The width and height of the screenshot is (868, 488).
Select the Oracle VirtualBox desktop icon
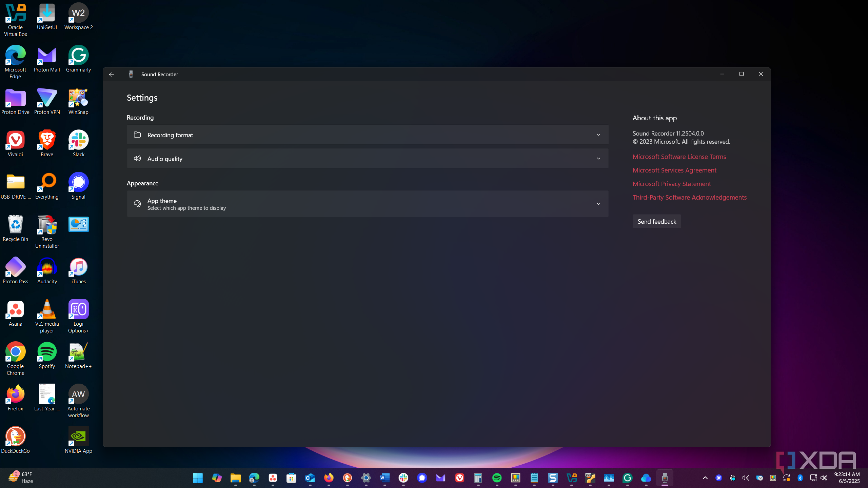tap(15, 20)
